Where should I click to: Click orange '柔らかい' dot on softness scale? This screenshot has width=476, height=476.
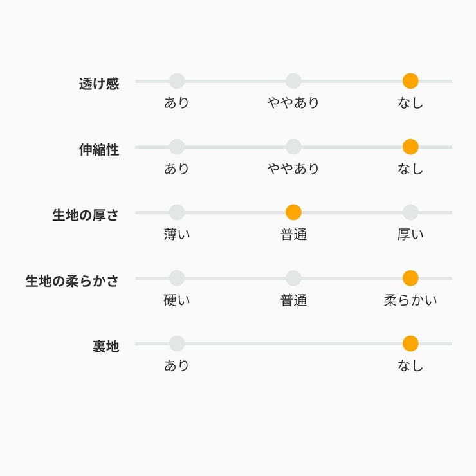[410, 278]
